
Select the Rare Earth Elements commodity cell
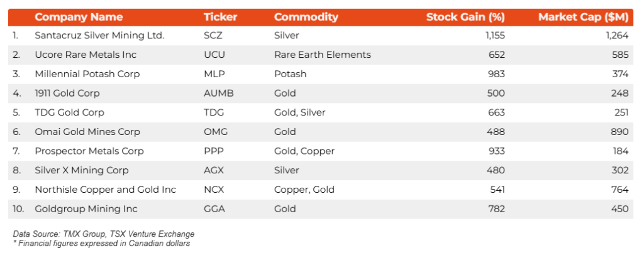coord(322,55)
